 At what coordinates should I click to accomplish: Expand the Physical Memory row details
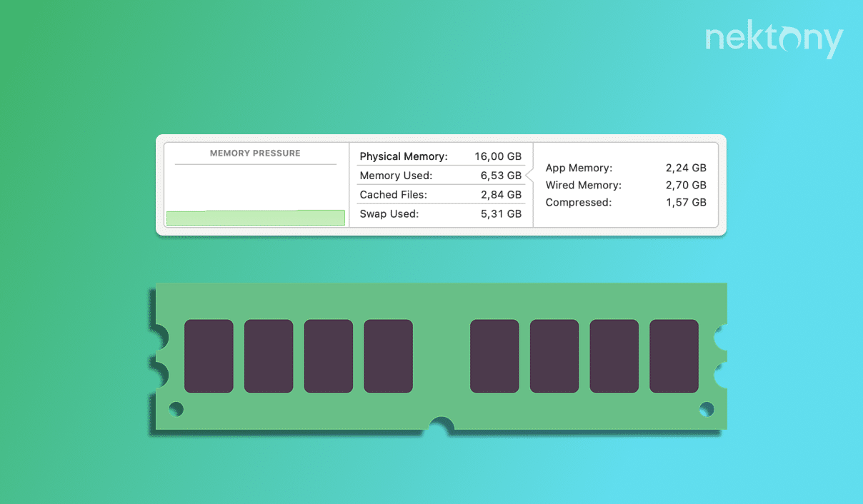pyautogui.click(x=402, y=156)
